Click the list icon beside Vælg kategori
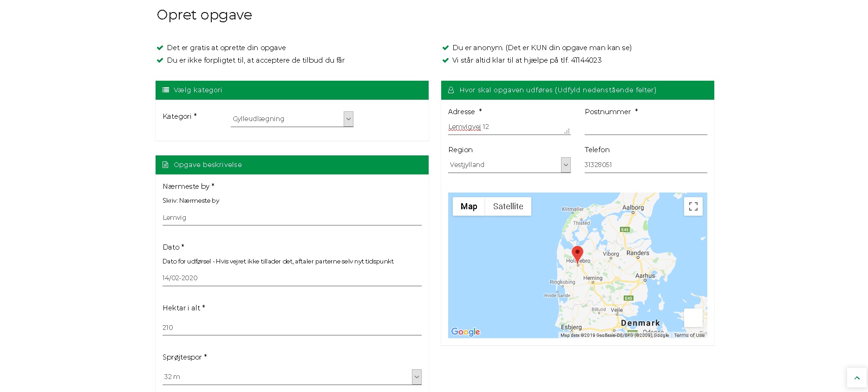 166,90
